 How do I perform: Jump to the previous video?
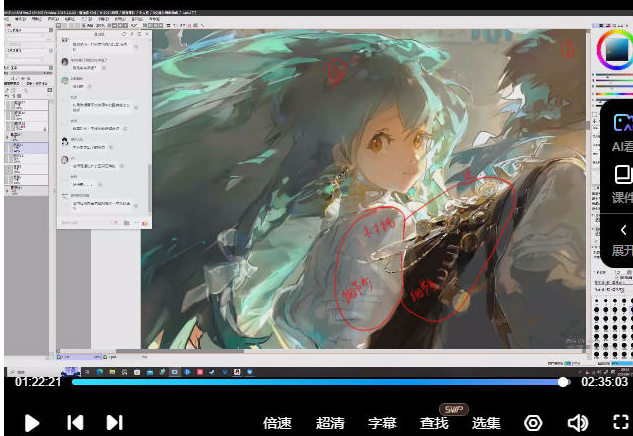pos(75,423)
